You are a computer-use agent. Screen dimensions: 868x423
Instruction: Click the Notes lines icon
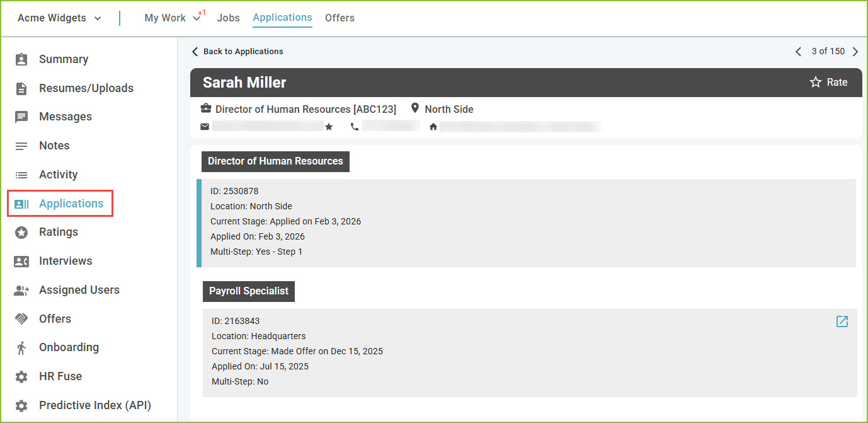click(x=21, y=146)
